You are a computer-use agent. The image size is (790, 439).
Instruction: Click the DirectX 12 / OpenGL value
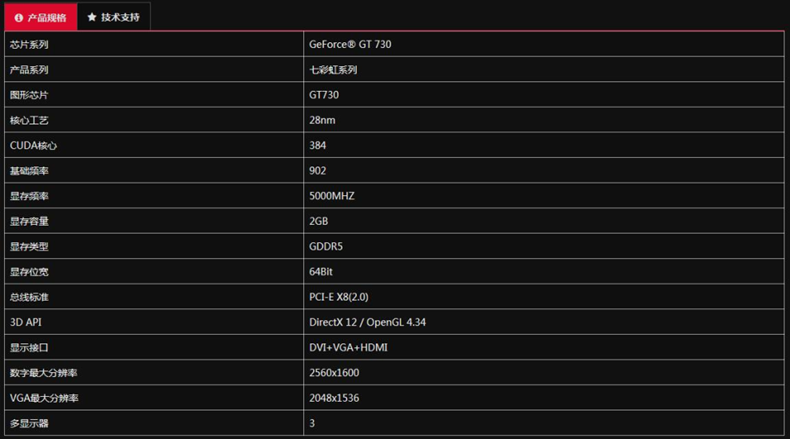367,322
